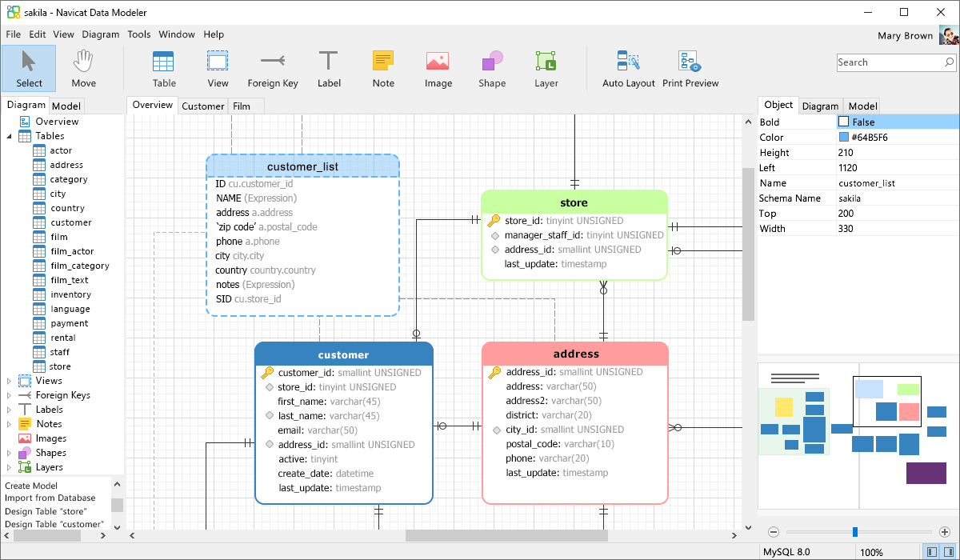Select the Image tool
The height and width of the screenshot is (560, 960).
pos(438,69)
